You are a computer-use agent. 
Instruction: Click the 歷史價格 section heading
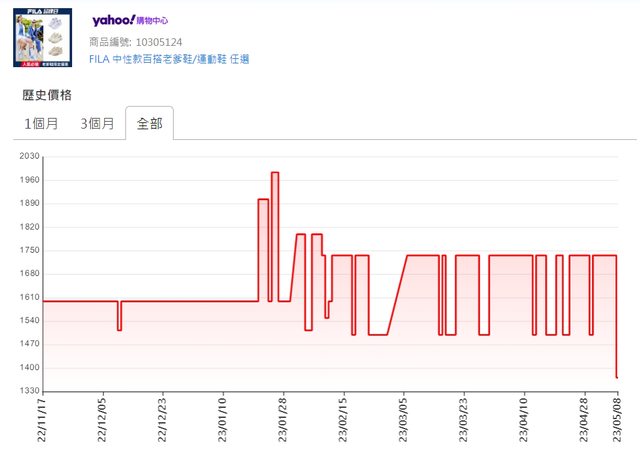(46, 95)
